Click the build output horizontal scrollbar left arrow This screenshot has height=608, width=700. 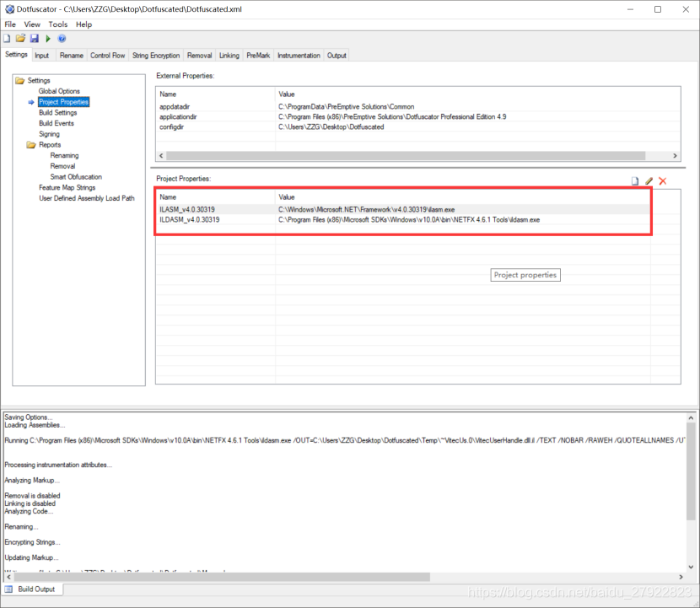pos(8,577)
